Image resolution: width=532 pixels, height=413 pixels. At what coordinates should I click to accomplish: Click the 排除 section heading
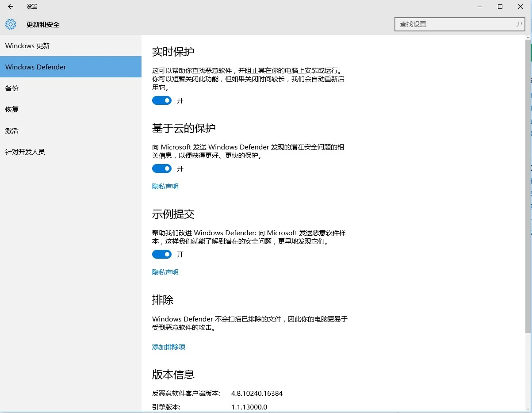click(x=163, y=300)
